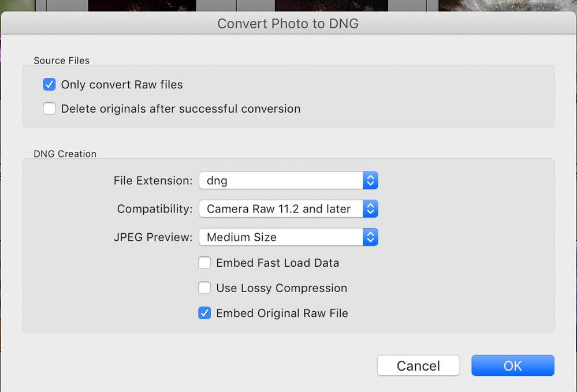Viewport: 577px width, 392px height.
Task: Disable "Embed Original Raw File"
Action: (204, 313)
